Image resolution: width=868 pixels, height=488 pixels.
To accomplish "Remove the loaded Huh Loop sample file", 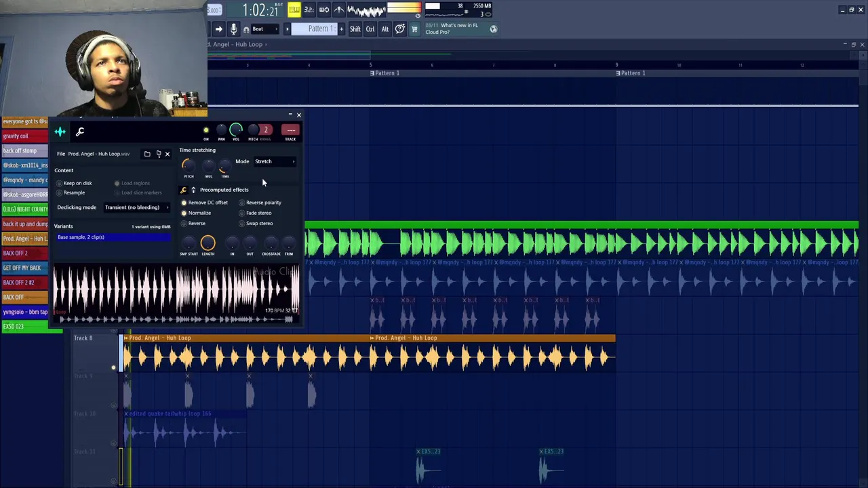I will click(x=167, y=154).
